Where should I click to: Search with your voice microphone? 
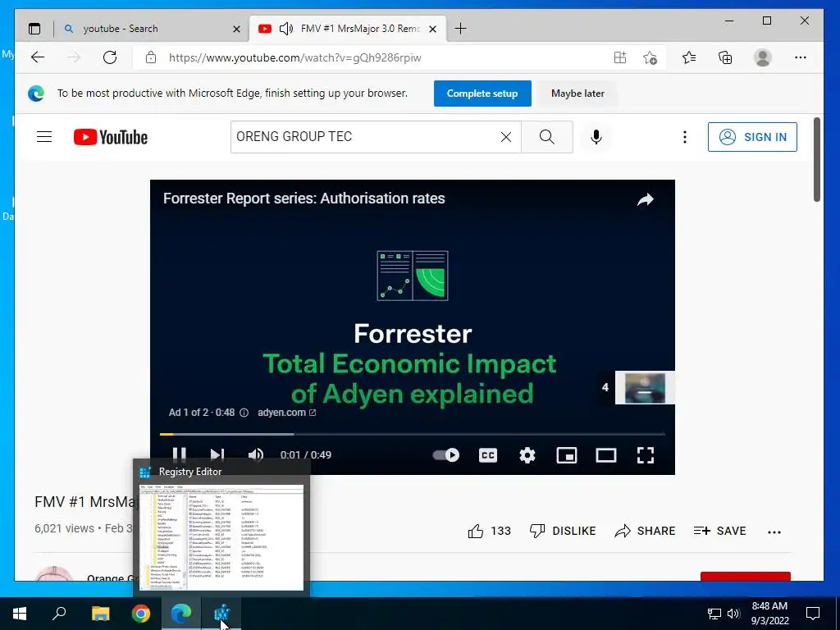(596, 137)
